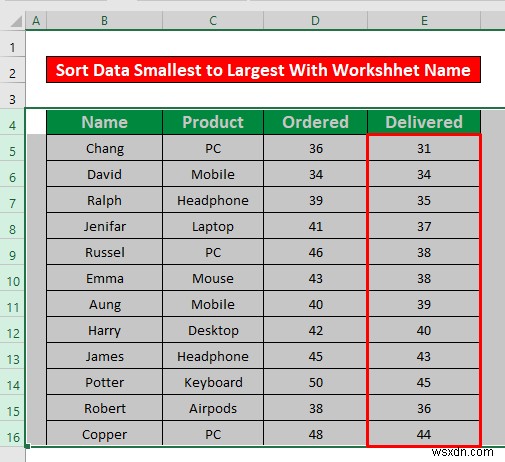Select the cell containing Chang

click(105, 148)
